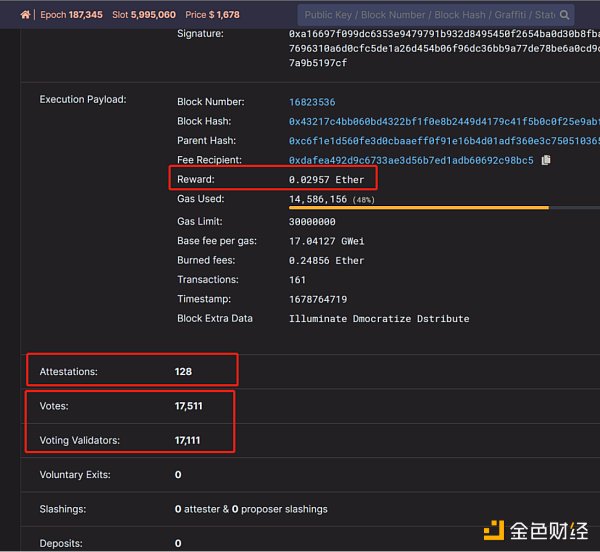This screenshot has width=600, height=552.
Task: Click the search magnifier icon
Action: [566, 15]
